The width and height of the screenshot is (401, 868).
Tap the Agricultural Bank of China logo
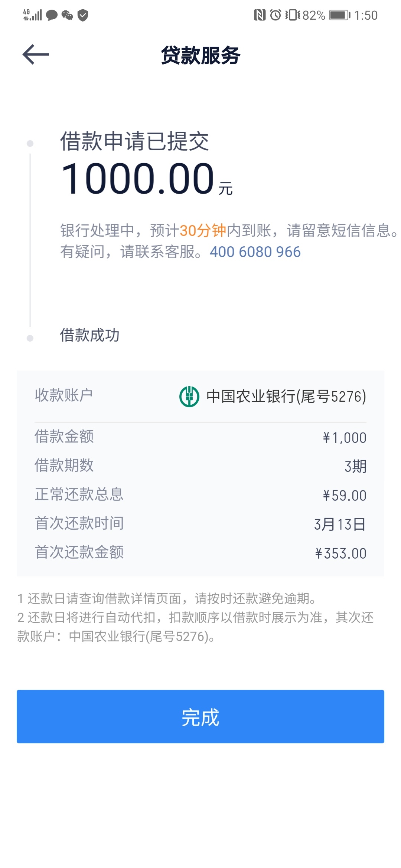pos(189,397)
